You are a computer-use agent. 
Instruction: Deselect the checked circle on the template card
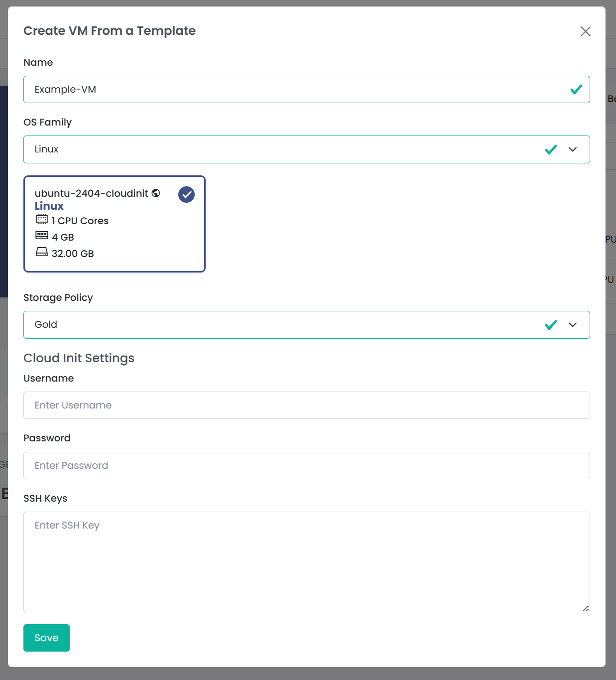pos(186,194)
